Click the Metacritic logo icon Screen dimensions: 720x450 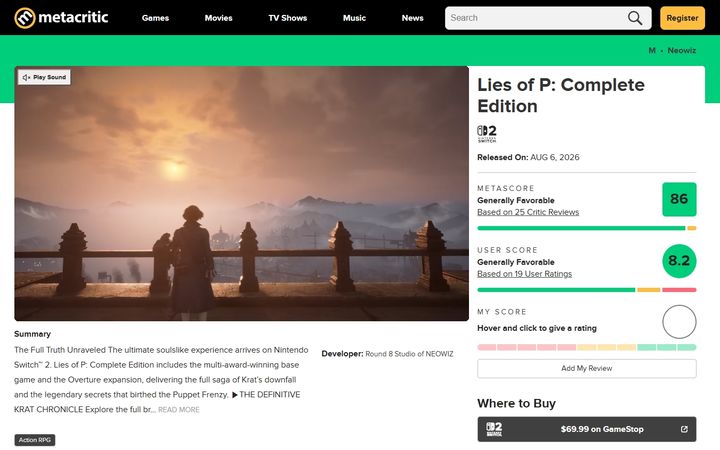coord(25,18)
